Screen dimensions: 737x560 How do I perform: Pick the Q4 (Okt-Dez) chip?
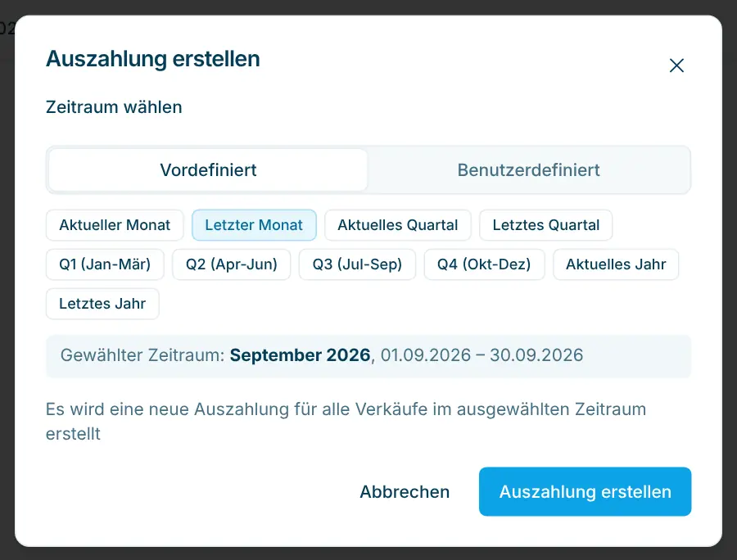coord(484,264)
